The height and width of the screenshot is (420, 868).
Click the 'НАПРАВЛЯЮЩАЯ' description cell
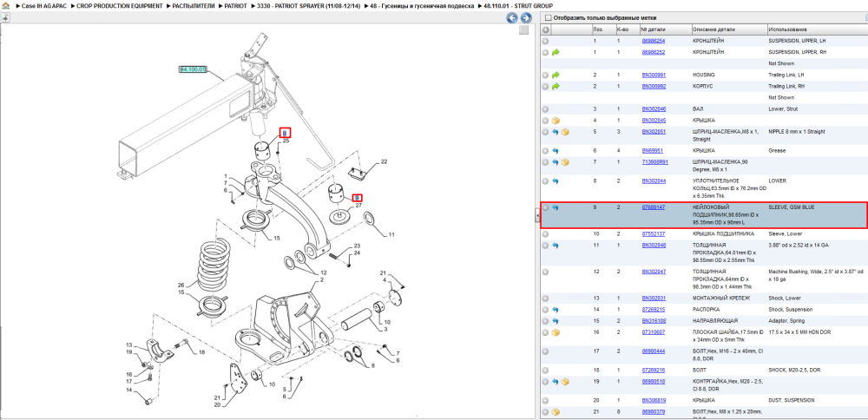714,321
